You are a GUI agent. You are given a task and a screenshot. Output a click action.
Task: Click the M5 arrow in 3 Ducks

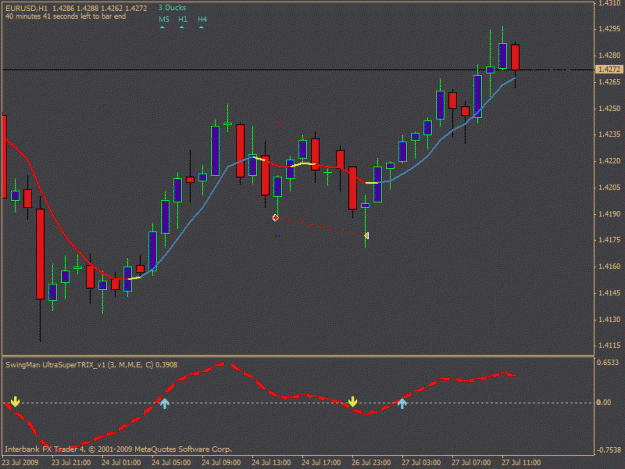tap(162, 27)
